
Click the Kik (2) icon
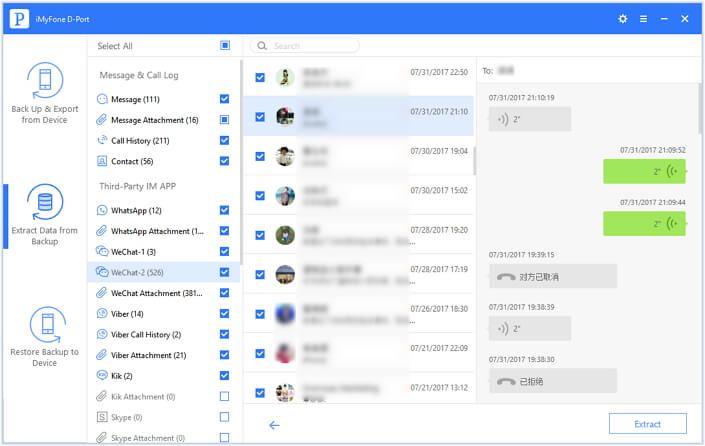click(102, 375)
